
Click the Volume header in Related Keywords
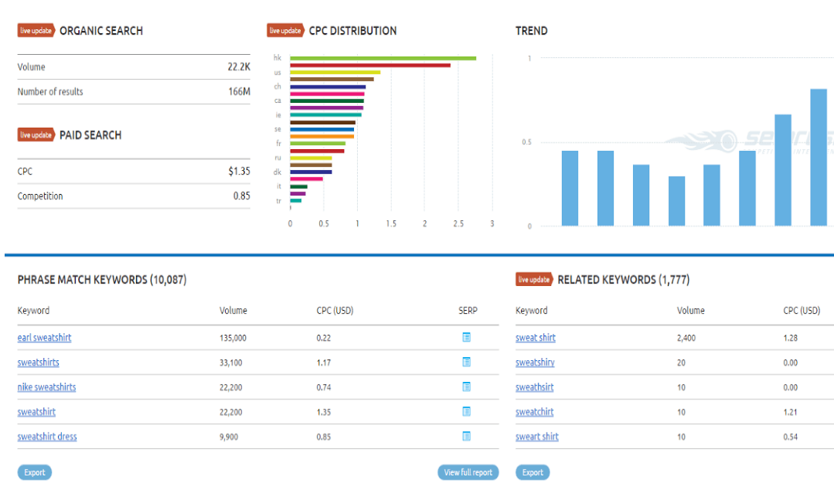click(690, 310)
